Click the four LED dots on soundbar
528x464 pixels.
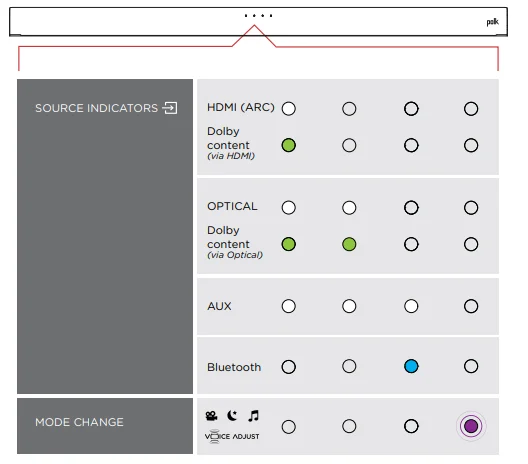point(258,15)
